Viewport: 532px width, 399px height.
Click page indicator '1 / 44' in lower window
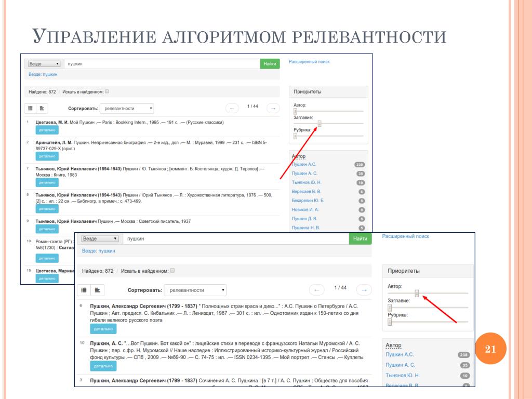[x=340, y=288]
